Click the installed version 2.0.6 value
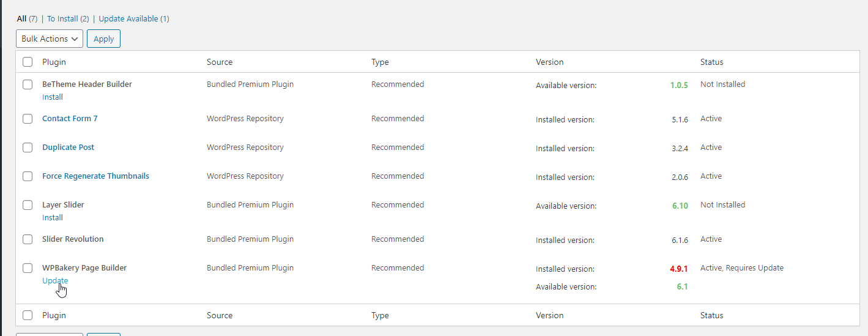The height and width of the screenshot is (336, 868). click(x=680, y=177)
